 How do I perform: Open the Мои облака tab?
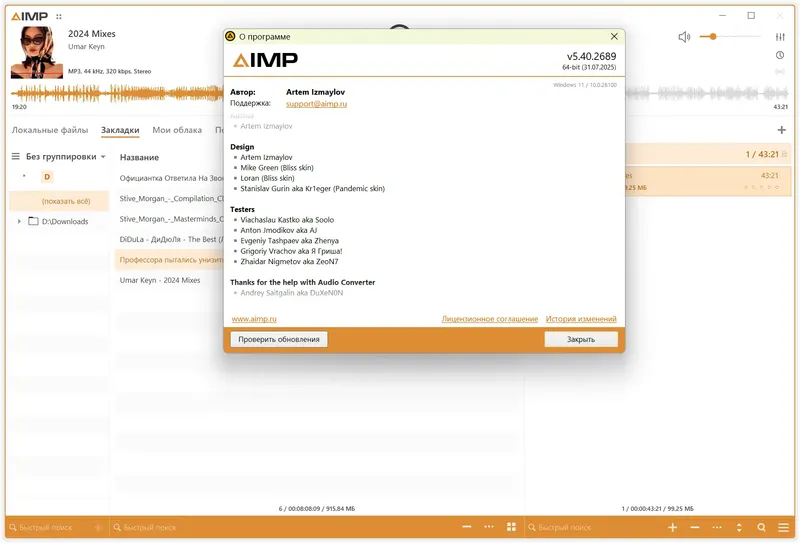(177, 130)
